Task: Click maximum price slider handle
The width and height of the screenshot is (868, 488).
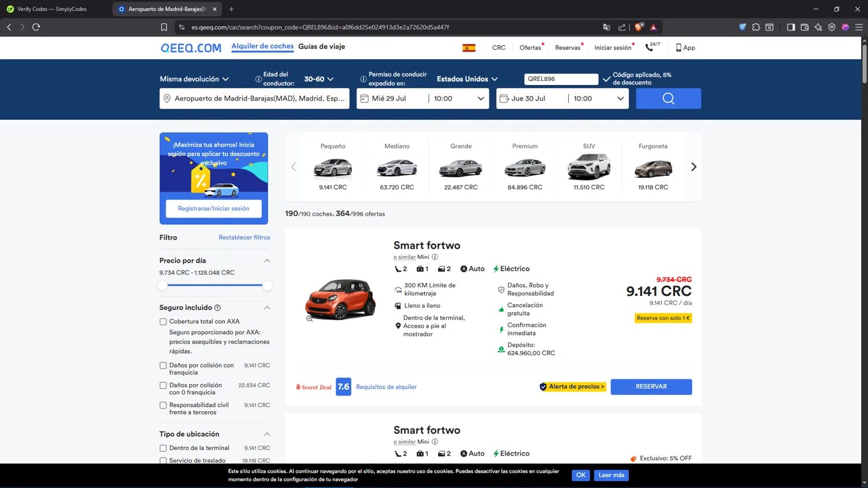Action: pos(267,286)
